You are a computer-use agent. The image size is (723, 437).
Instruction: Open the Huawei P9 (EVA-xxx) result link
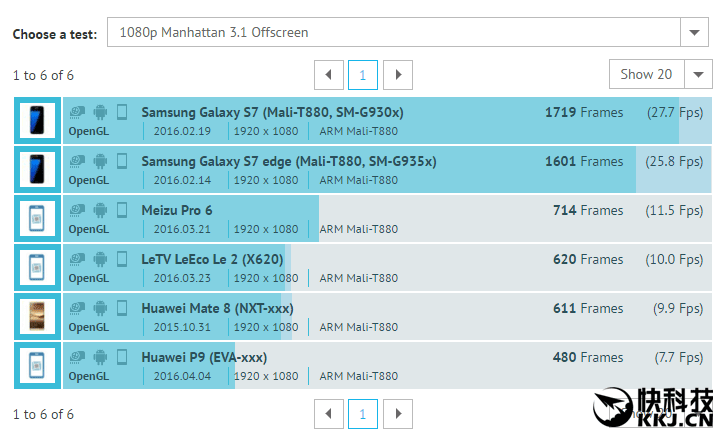point(204,357)
